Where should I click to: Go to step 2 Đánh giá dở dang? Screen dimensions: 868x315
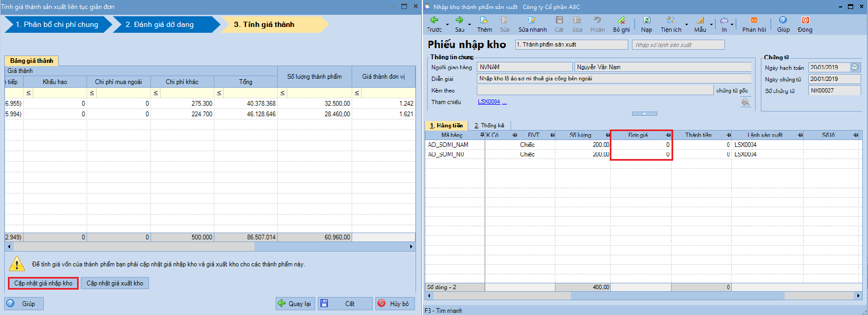click(x=159, y=24)
